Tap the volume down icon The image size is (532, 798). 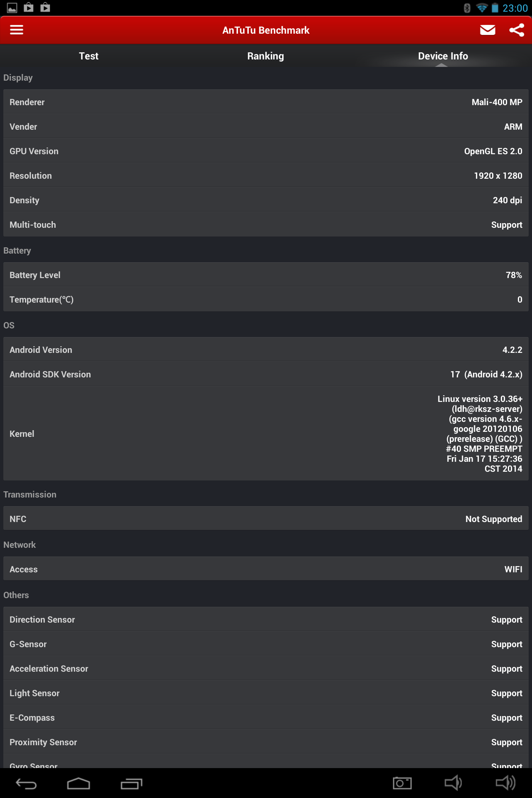tap(453, 783)
